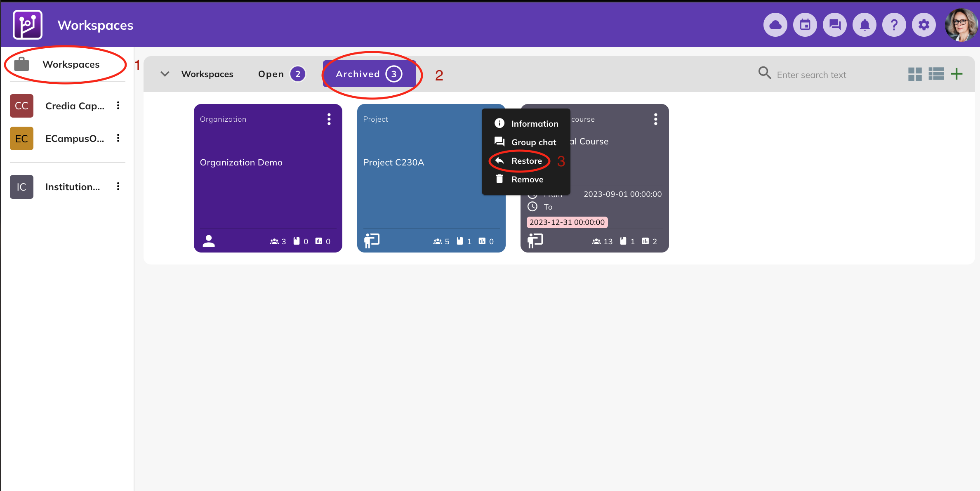This screenshot has width=980, height=491.
Task: Switch to grid view layout icon
Action: (914, 74)
